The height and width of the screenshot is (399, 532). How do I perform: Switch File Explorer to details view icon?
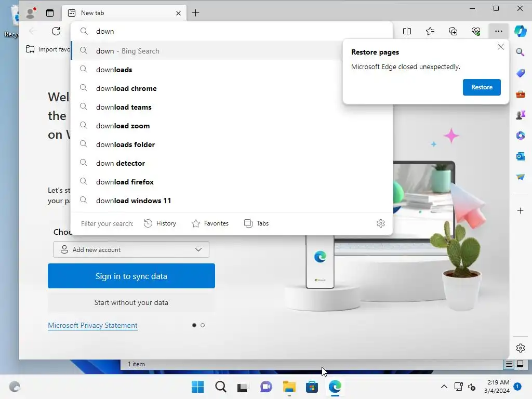coord(509,364)
